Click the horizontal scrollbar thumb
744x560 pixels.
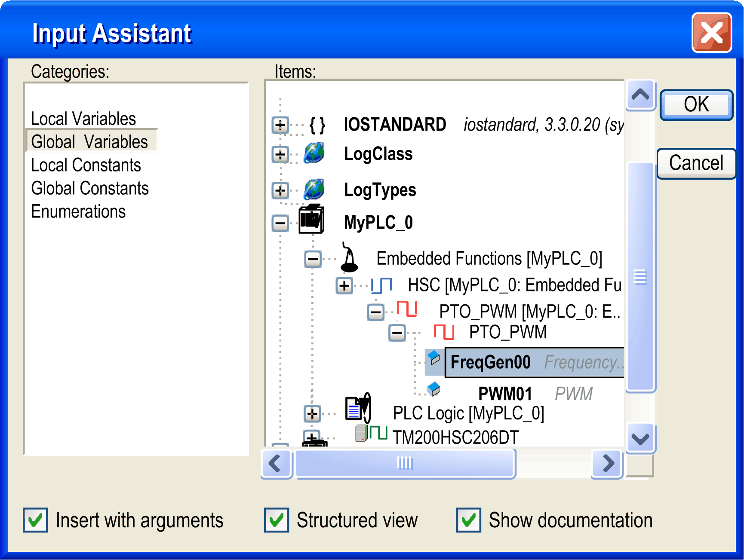pos(405,463)
